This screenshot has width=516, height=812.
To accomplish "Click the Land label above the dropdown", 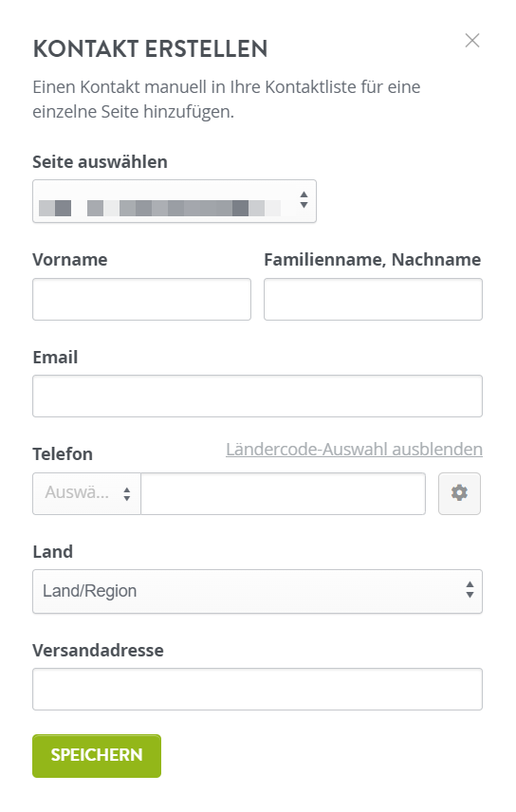I will point(53,551).
